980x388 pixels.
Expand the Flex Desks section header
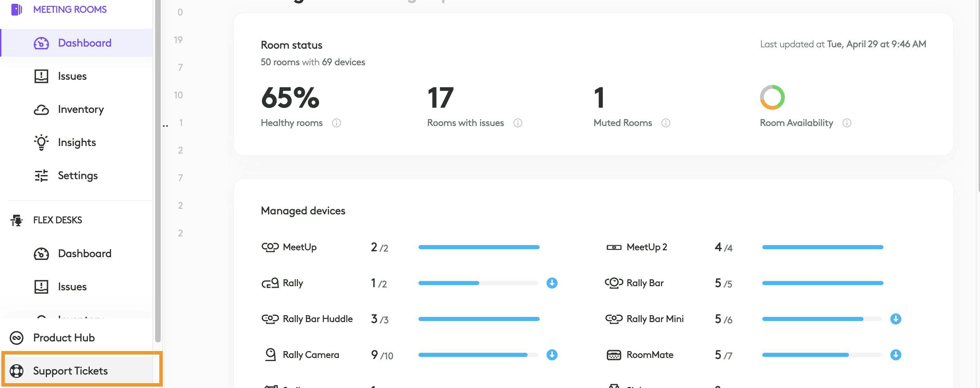click(x=58, y=220)
